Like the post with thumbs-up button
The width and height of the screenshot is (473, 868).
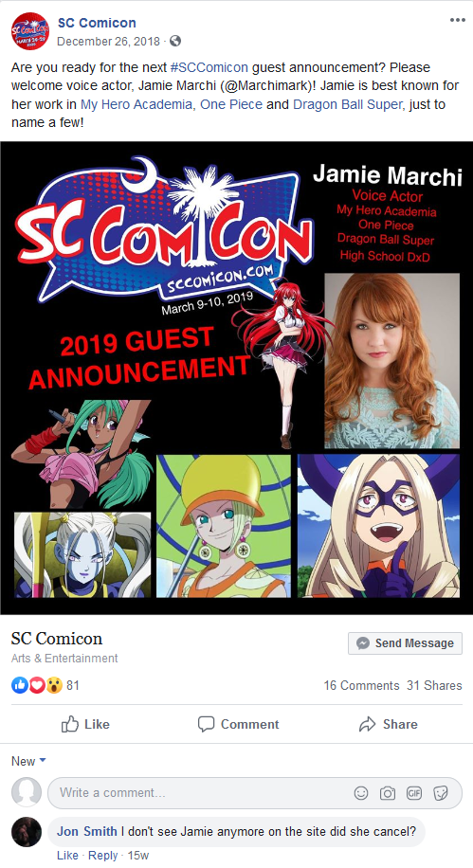[x=85, y=724]
